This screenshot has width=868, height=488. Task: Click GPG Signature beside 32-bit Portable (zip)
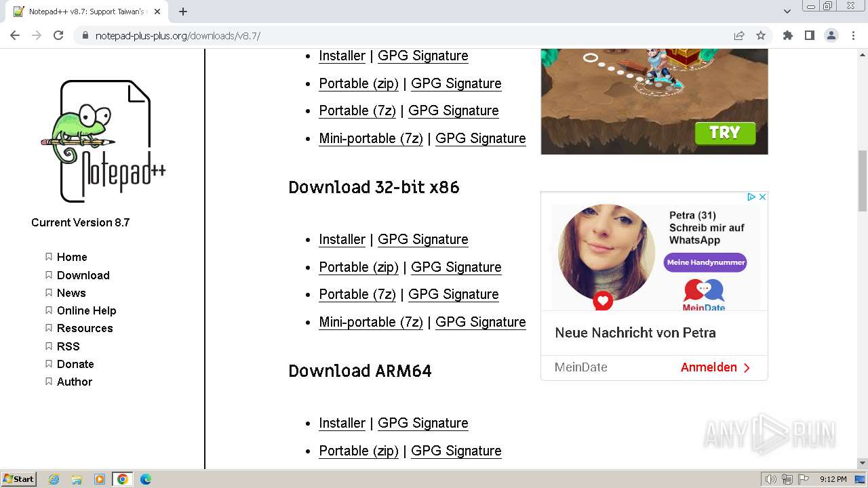click(456, 267)
